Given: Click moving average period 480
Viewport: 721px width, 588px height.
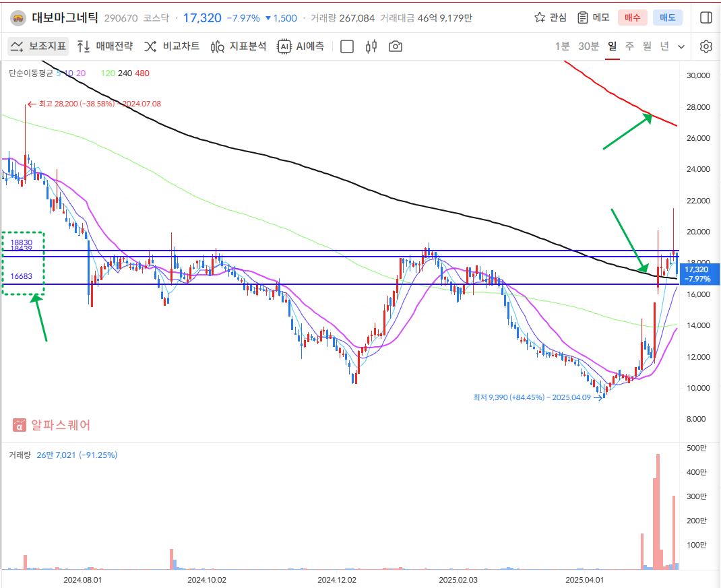Looking at the screenshot, I should [142, 73].
